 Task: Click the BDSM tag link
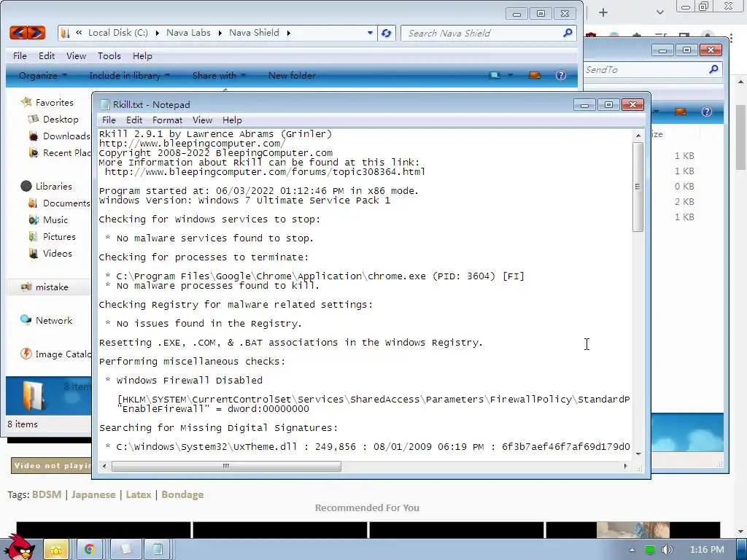pos(47,494)
